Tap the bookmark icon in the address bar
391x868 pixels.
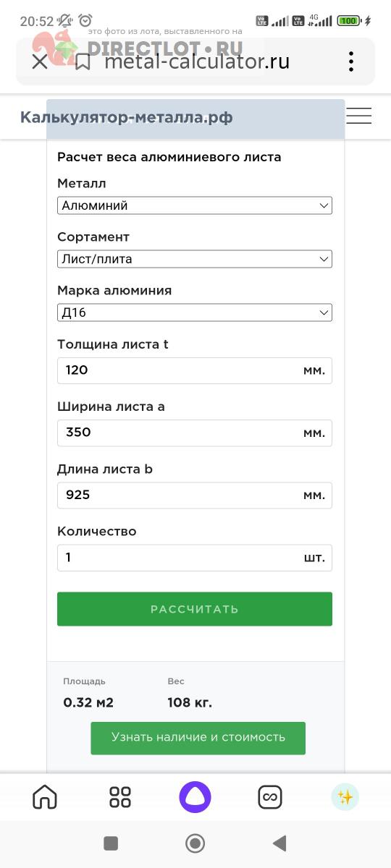[x=83, y=62]
